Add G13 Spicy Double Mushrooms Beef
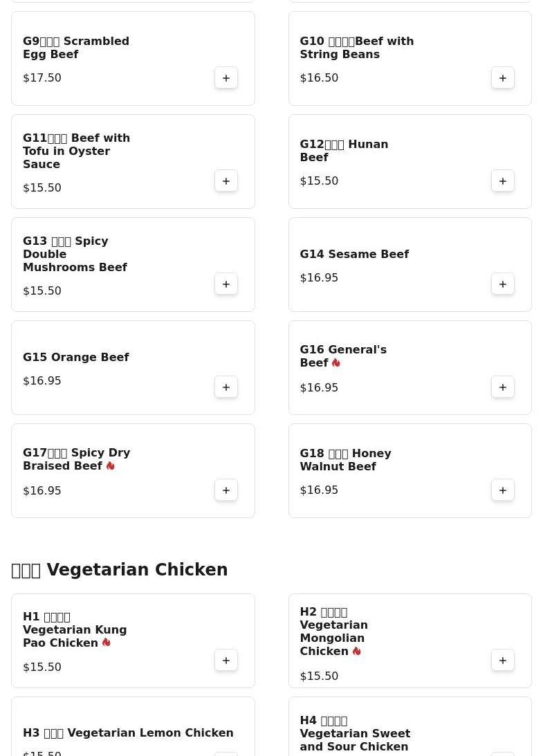The width and height of the screenshot is (543, 756). (x=226, y=284)
